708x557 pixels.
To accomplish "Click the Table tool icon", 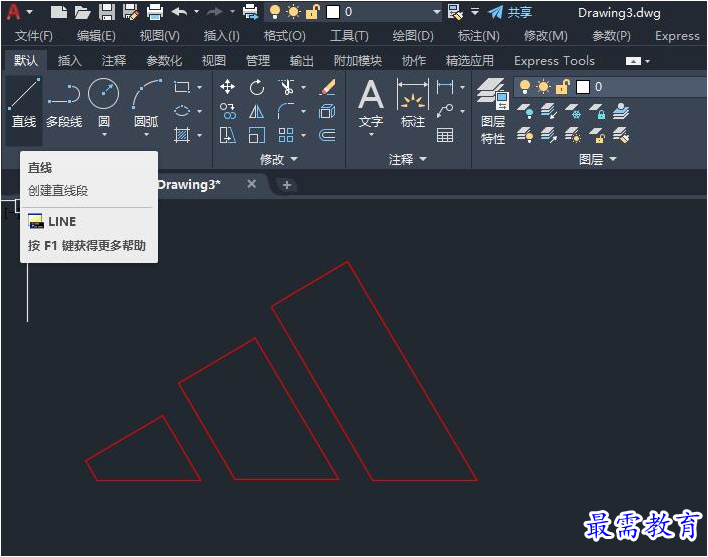I will click(445, 135).
